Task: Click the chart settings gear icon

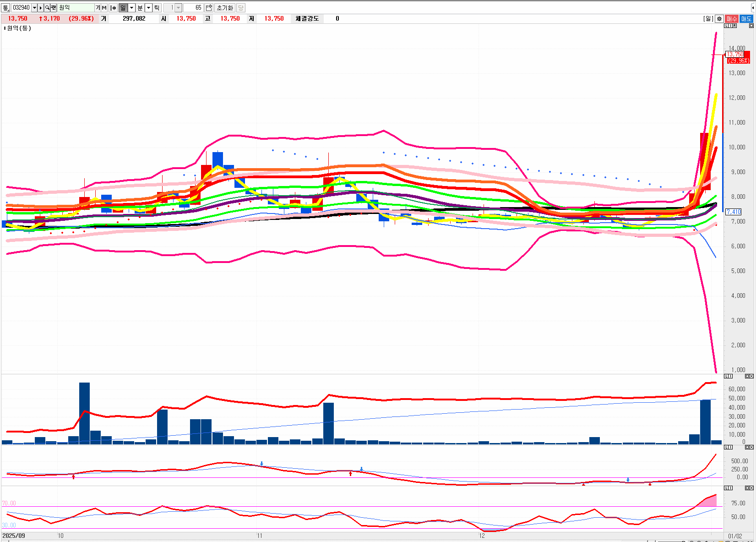Action: [719, 19]
